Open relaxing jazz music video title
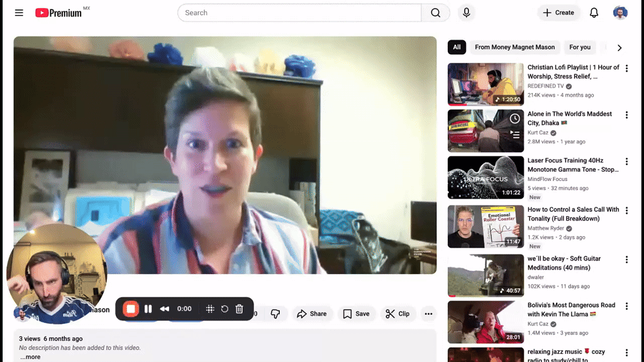 pos(567,356)
